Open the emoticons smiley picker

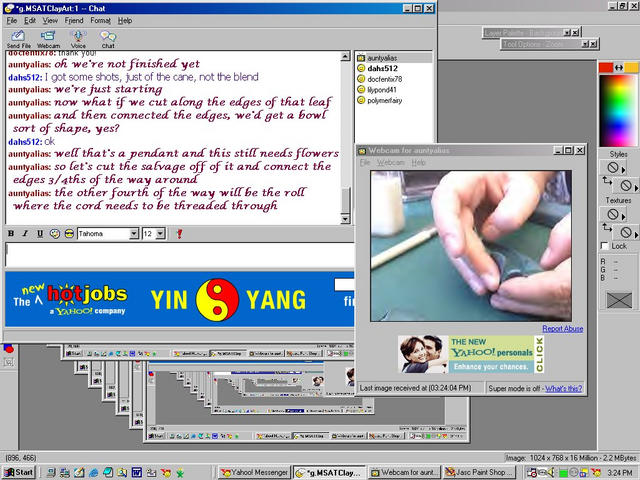click(x=69, y=233)
